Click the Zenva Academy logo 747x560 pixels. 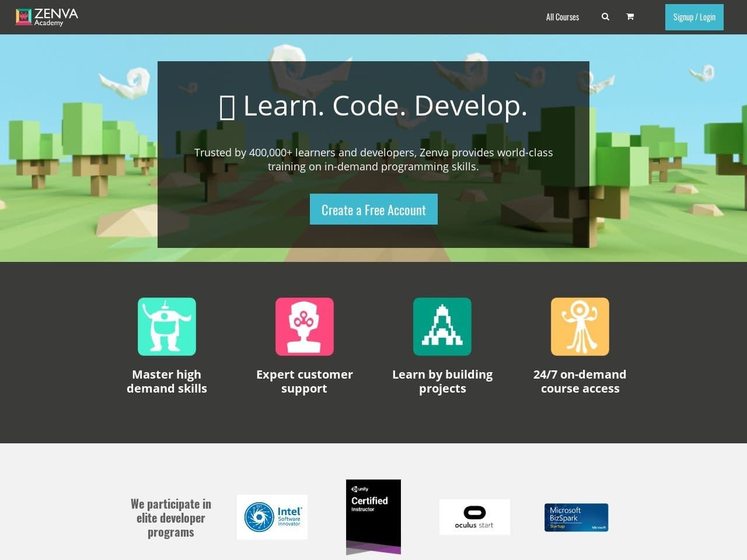47,17
